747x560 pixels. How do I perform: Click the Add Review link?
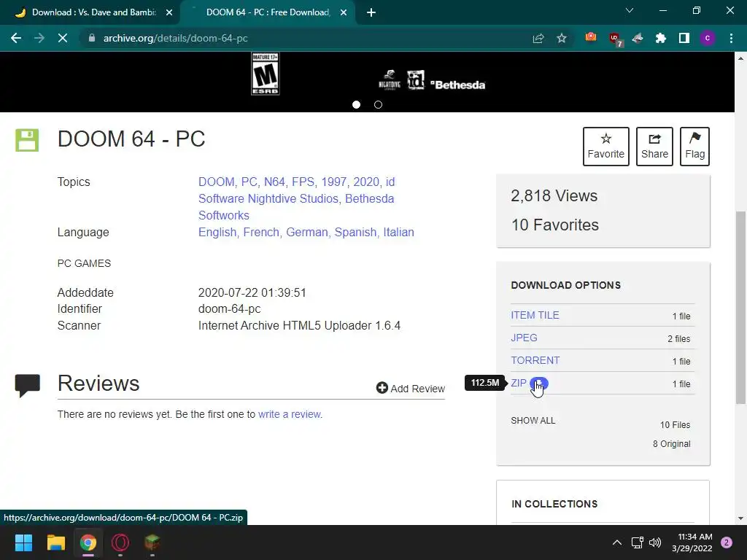(411, 388)
